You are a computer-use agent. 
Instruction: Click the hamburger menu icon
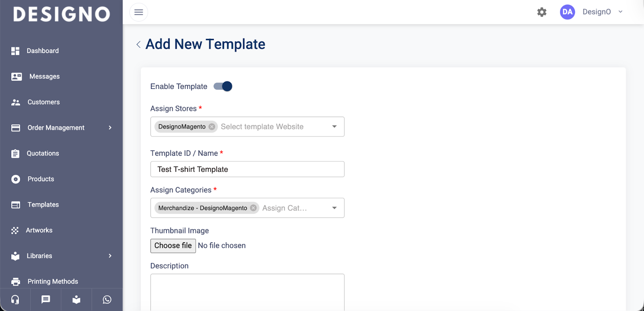pyautogui.click(x=138, y=12)
